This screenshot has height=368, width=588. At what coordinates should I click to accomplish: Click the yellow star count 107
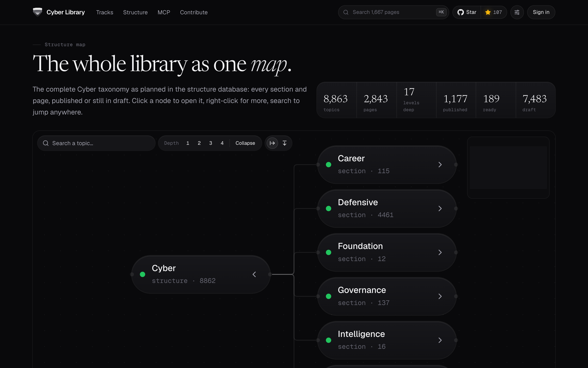(493, 12)
